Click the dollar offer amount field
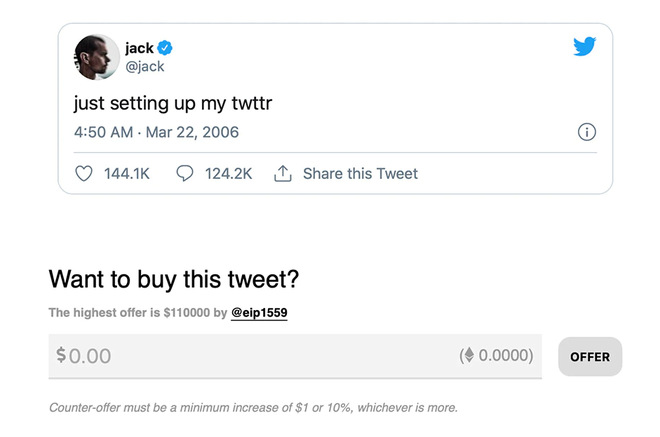This screenshot has height=437, width=660. (x=250, y=356)
